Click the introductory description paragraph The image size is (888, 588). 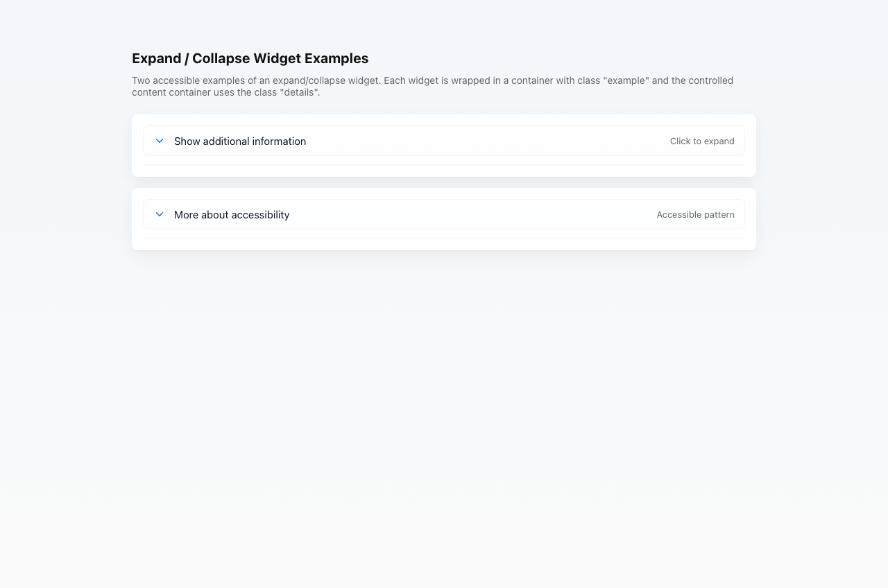432,86
